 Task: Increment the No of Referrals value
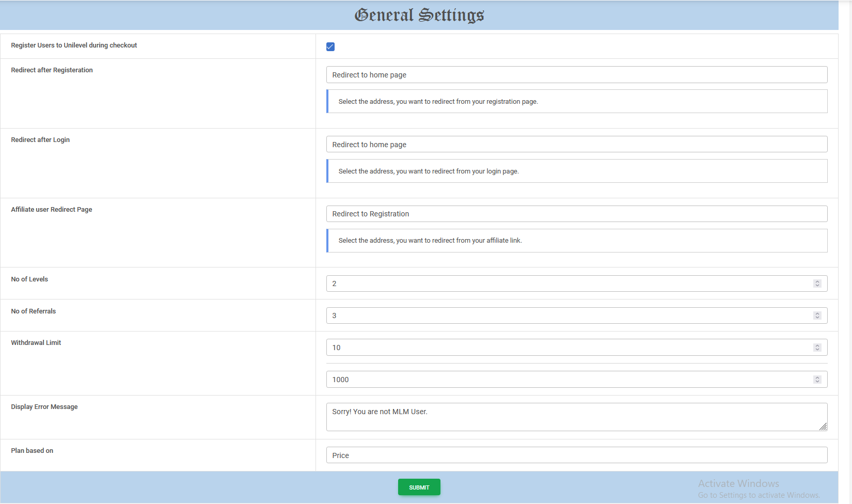[817, 313]
